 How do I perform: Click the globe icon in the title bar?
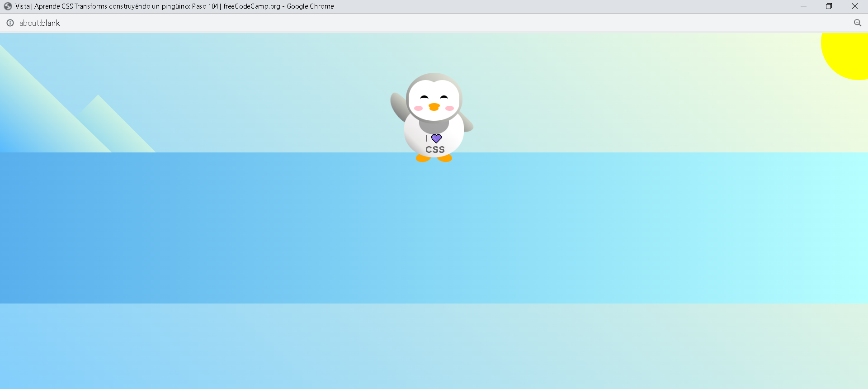(x=8, y=6)
